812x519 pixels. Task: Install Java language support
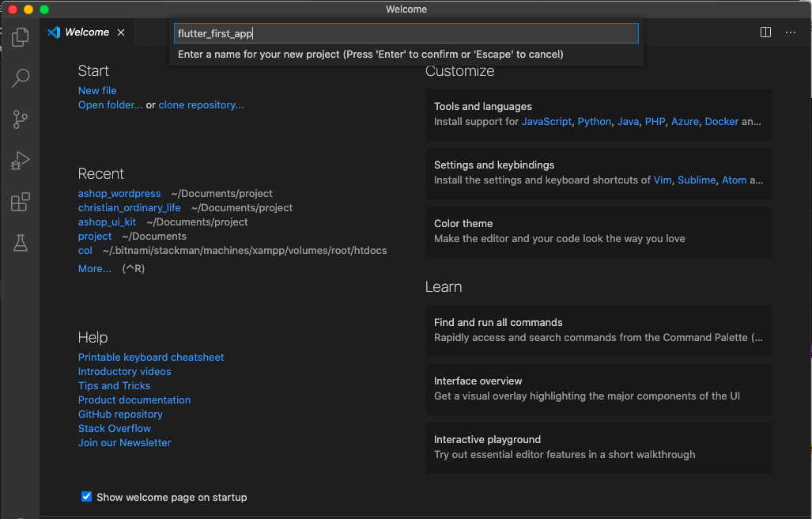click(x=628, y=121)
